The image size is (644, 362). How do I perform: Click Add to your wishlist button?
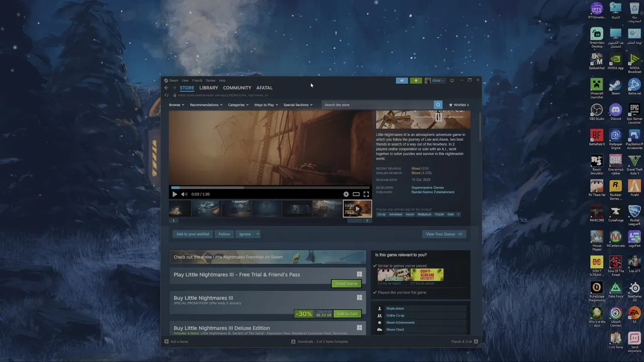click(x=193, y=234)
